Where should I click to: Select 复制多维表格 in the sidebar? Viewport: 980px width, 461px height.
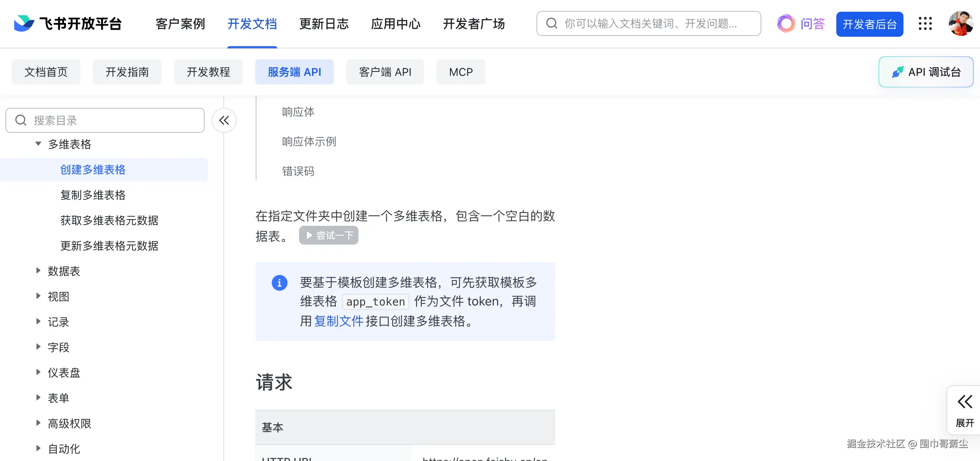coord(93,195)
